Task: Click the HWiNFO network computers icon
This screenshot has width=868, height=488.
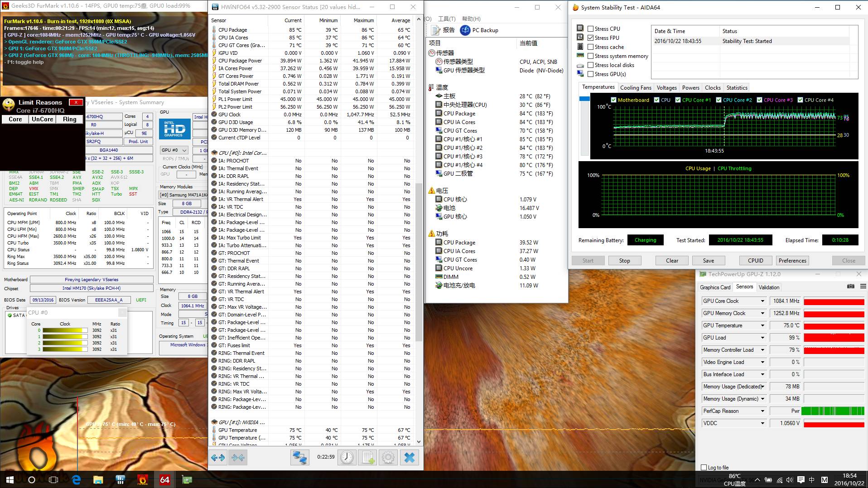Action: [x=299, y=458]
